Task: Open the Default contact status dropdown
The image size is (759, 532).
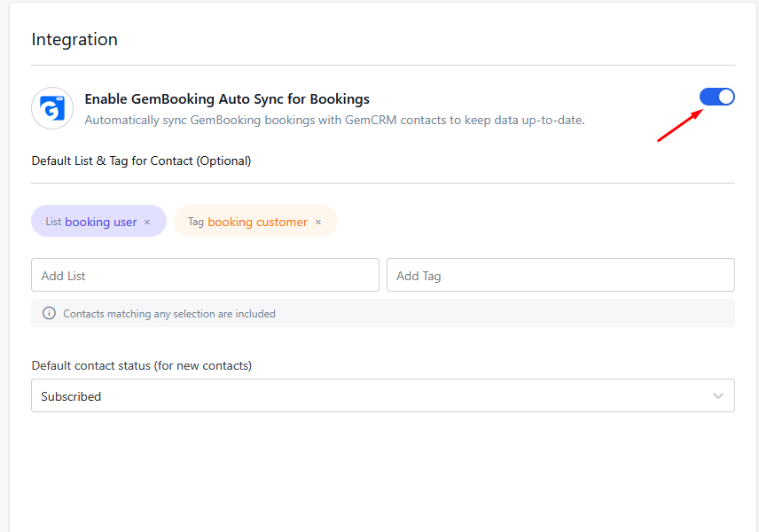Action: tap(383, 395)
